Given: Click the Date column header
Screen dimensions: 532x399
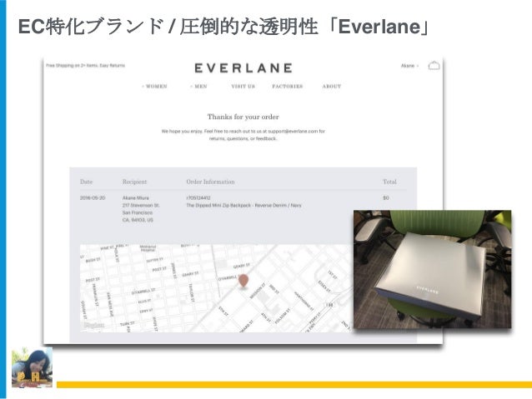Looking at the screenshot, I should coord(86,182).
